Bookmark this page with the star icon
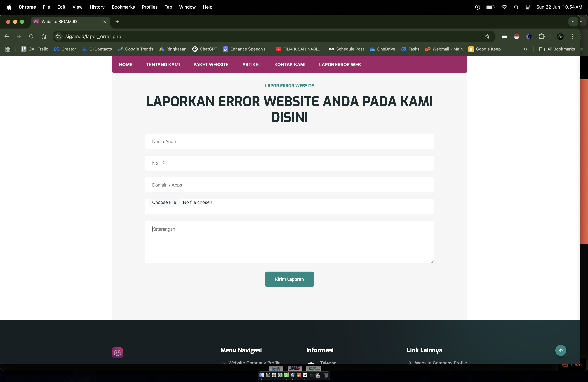588x382 pixels. tap(487, 37)
